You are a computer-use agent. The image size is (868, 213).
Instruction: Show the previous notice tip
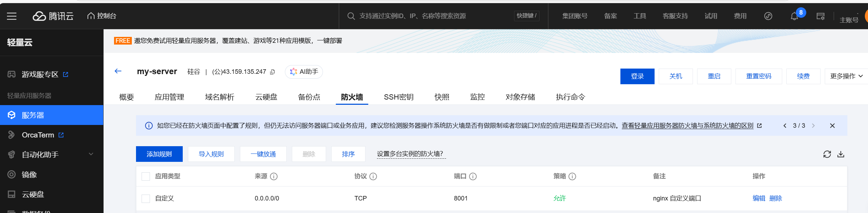click(x=785, y=126)
